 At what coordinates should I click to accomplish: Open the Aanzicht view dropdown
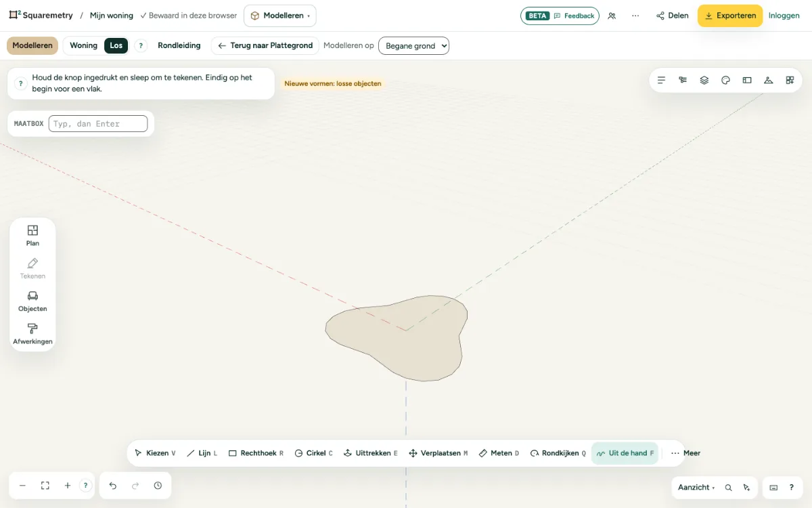pyautogui.click(x=696, y=488)
